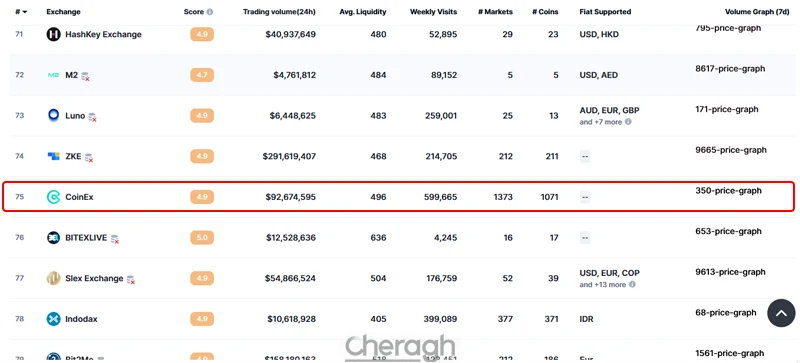Click ZKE trading volume $291,619,407

[x=289, y=156]
